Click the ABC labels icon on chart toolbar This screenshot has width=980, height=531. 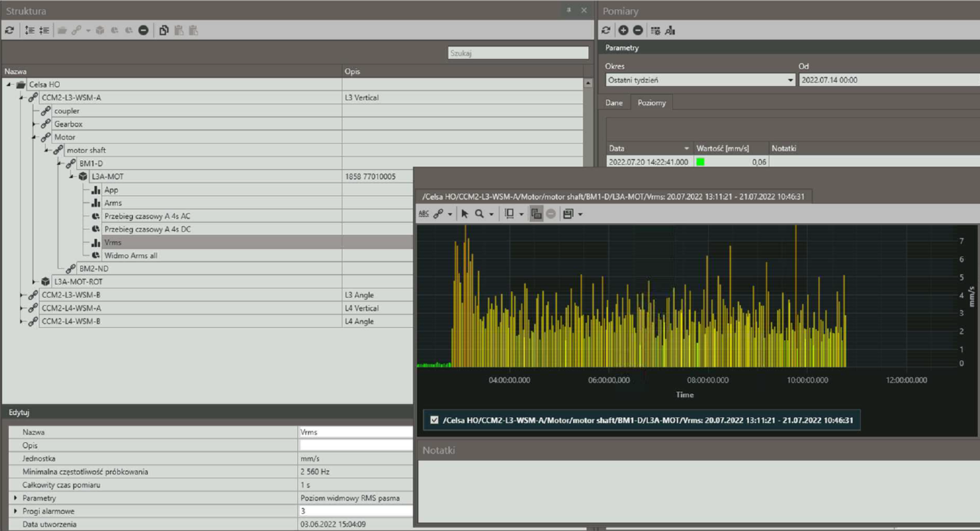coord(424,214)
